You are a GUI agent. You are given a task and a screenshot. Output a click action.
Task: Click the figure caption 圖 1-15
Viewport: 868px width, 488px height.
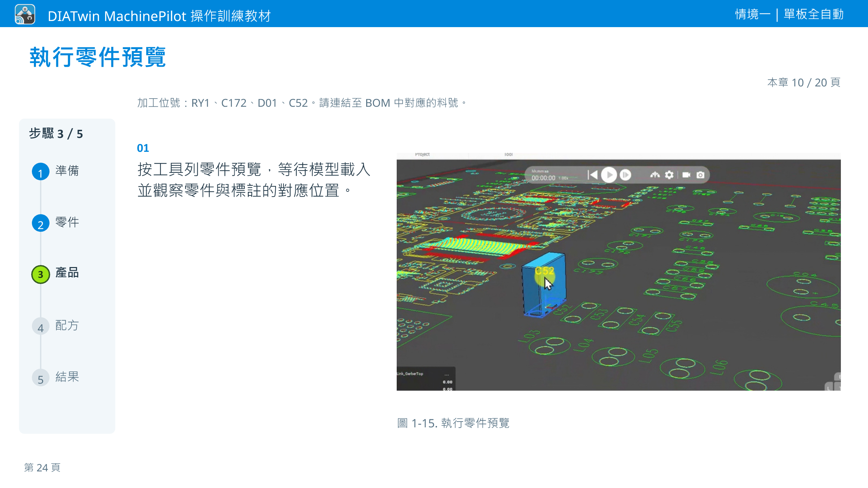[453, 423]
